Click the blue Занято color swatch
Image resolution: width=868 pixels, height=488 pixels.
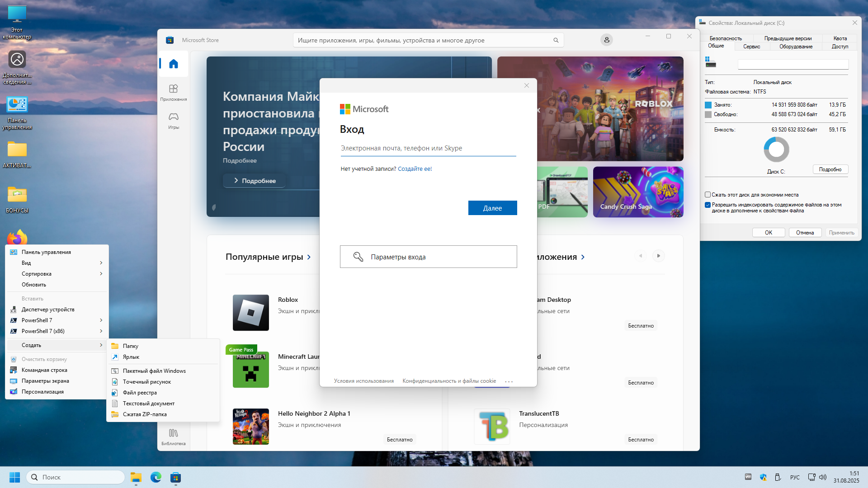coord(708,105)
